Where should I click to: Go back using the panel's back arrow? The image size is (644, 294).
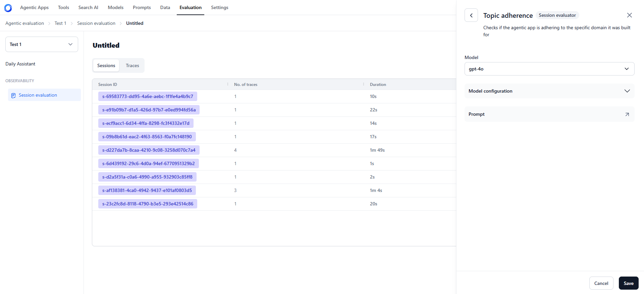[471, 15]
